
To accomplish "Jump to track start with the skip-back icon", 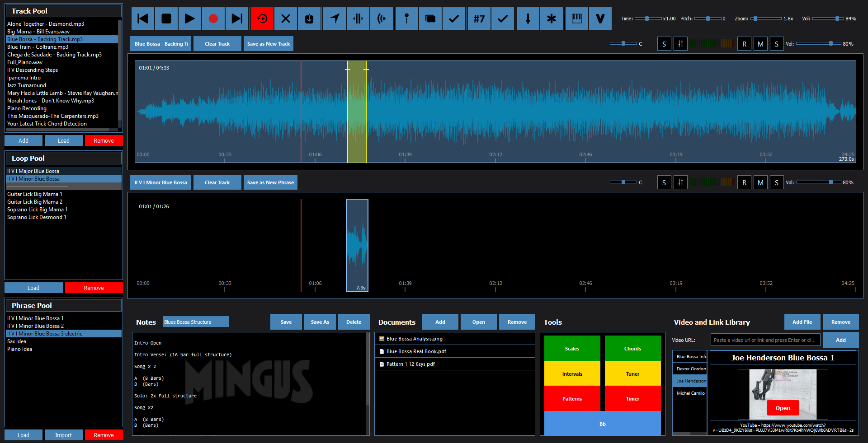I will 143,19.
